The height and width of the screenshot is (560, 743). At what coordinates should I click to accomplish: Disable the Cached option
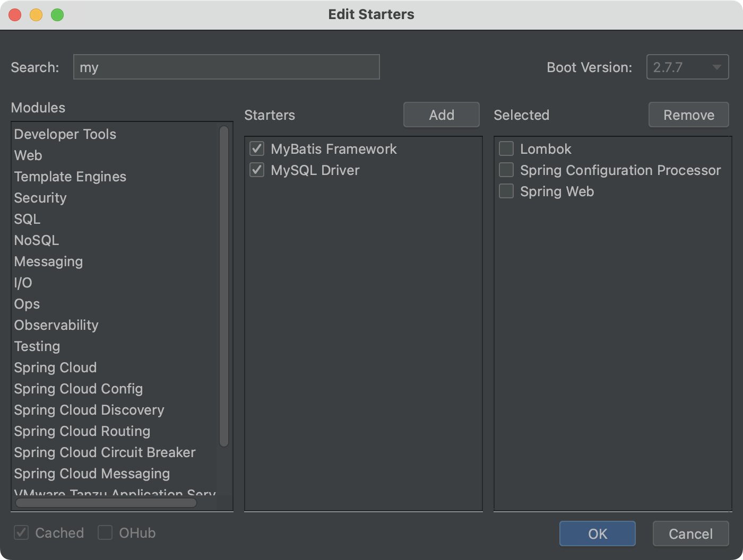21,533
